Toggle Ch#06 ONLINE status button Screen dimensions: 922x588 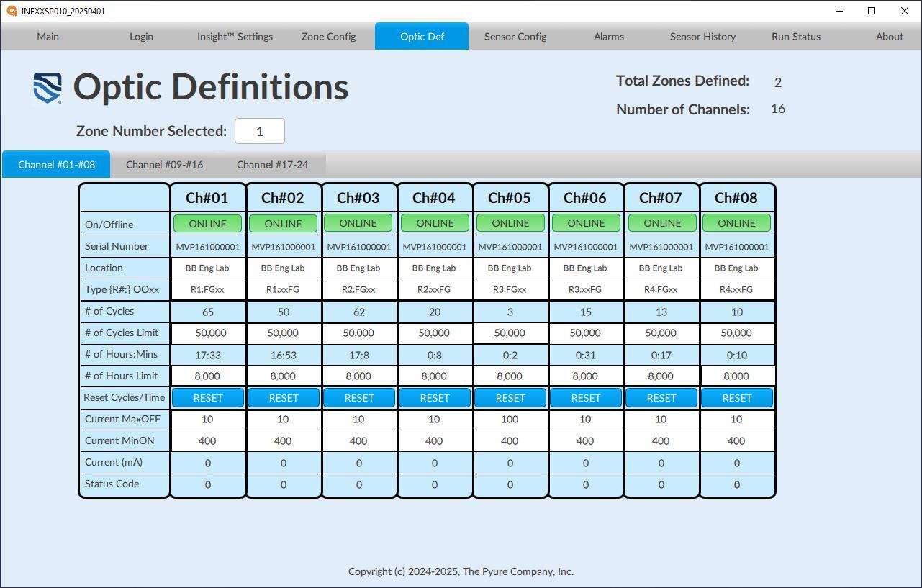[x=586, y=223]
